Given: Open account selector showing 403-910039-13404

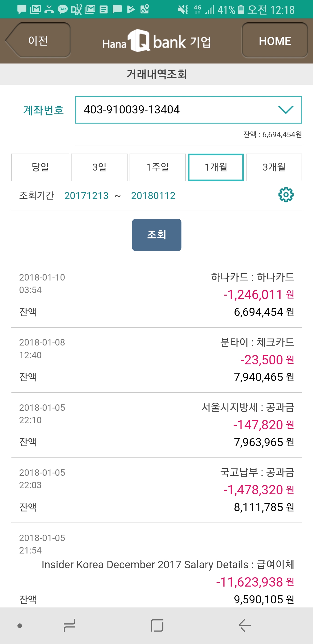Looking at the screenshot, I should [x=174, y=110].
